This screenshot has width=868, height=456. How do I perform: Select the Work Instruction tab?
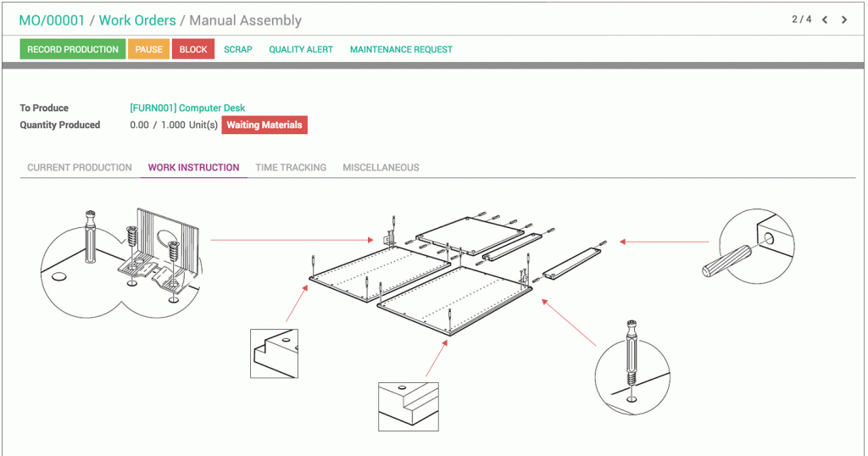click(x=194, y=167)
